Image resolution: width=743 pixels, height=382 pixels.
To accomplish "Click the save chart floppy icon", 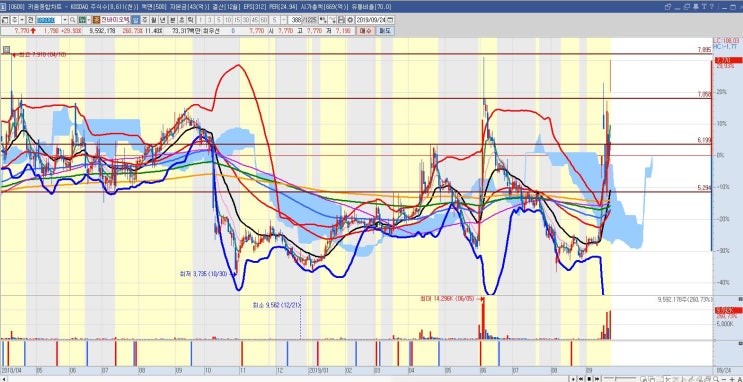I will click(341, 20).
